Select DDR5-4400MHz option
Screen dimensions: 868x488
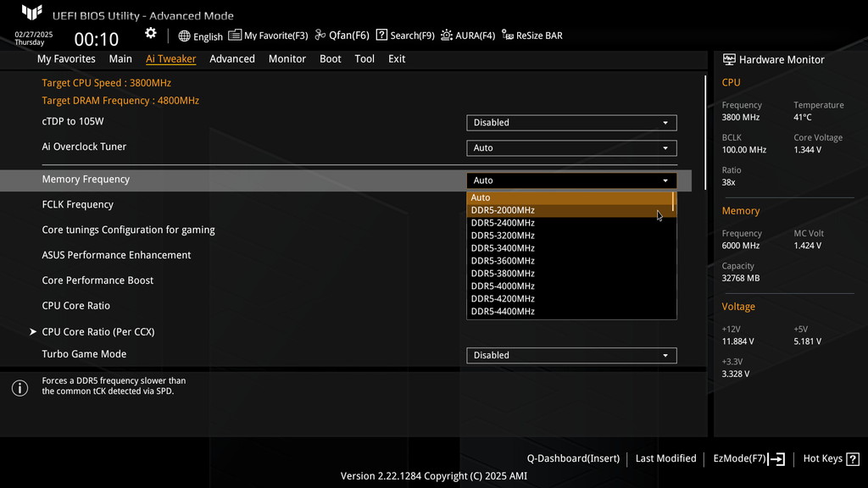pos(569,312)
